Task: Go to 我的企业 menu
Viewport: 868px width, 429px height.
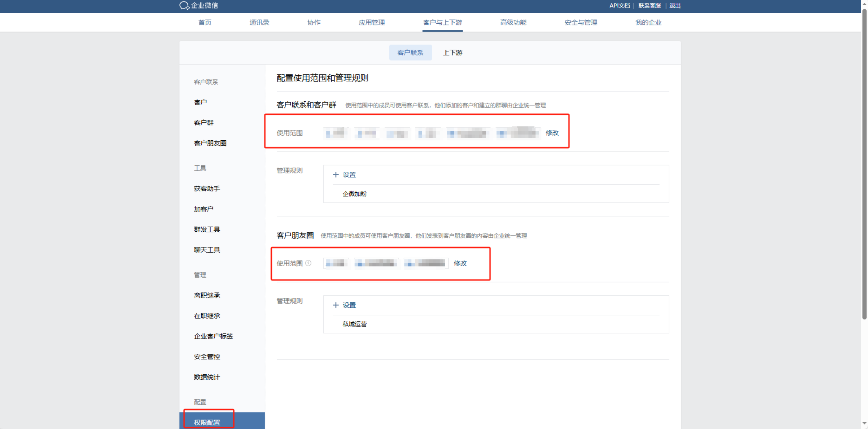Action: pos(648,22)
